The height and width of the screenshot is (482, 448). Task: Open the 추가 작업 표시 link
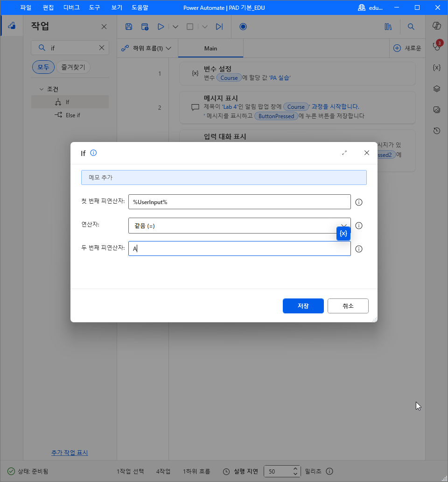[70, 453]
